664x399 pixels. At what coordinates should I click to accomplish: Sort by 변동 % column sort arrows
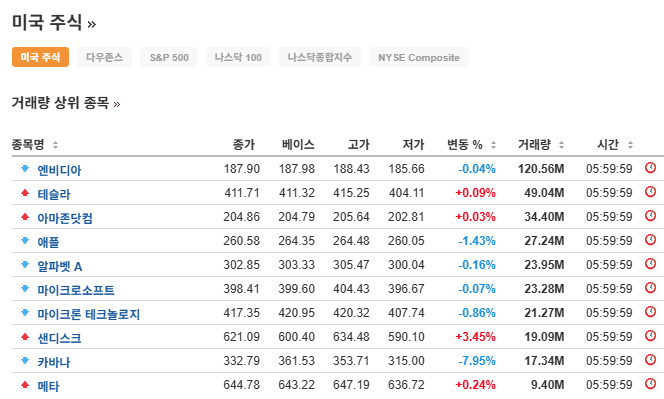(493, 145)
